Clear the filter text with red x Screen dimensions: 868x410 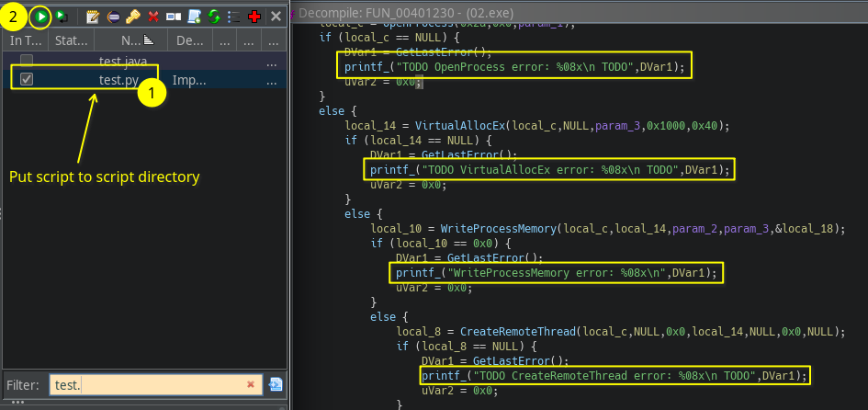point(251,384)
